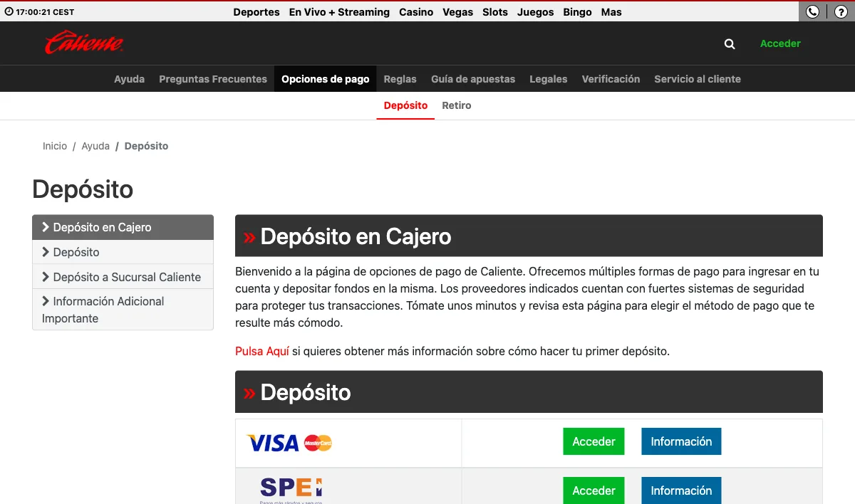Click the Visa Mastercard logo
This screenshot has width=855, height=504.
click(289, 443)
